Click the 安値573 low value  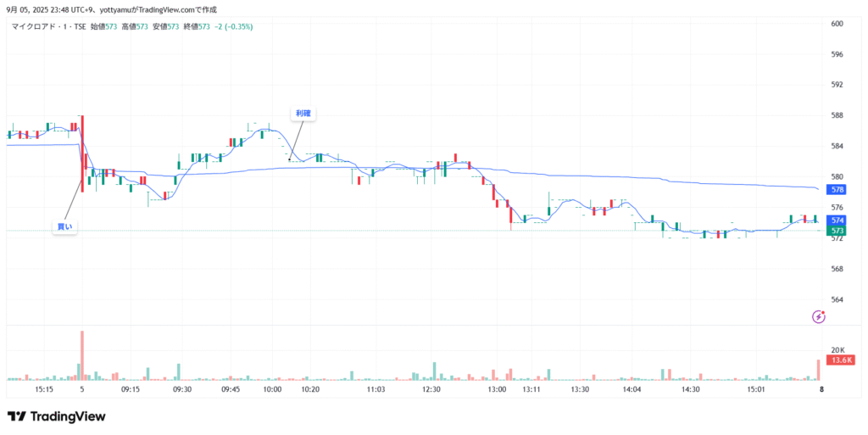pyautogui.click(x=165, y=26)
